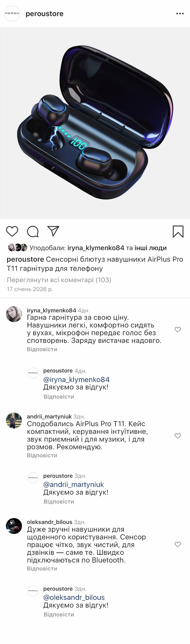Image resolution: width=190 pixels, height=644 pixels.
Task: Open the peroustore username in the header
Action: 45,14
